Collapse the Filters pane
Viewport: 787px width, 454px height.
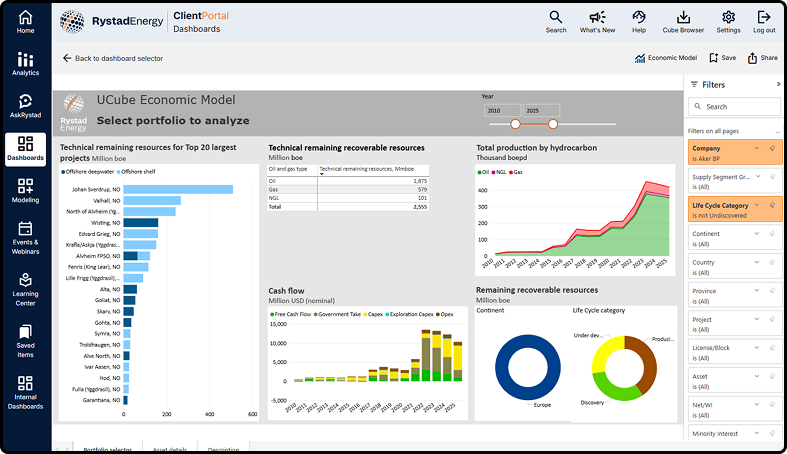[778, 85]
